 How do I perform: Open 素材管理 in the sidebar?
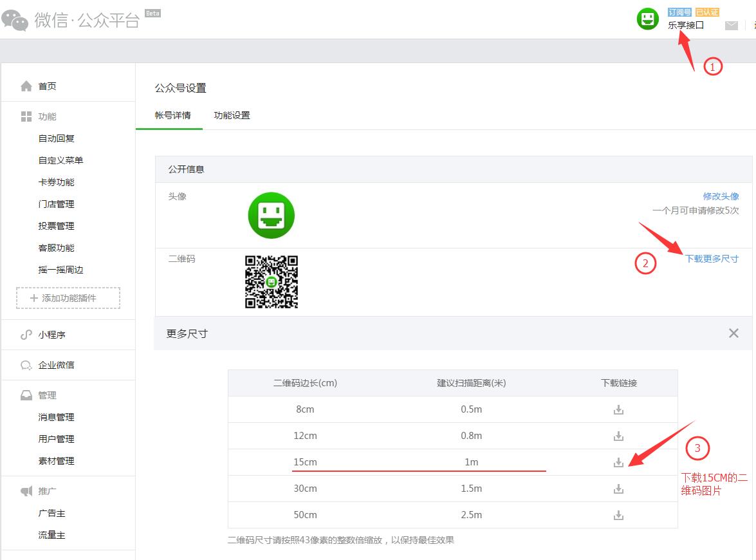(x=57, y=461)
